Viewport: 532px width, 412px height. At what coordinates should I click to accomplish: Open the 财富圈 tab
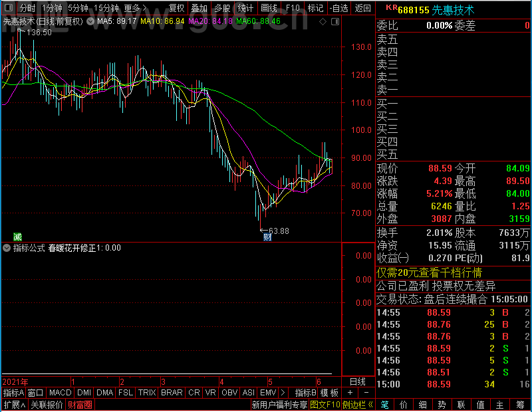tap(80, 405)
